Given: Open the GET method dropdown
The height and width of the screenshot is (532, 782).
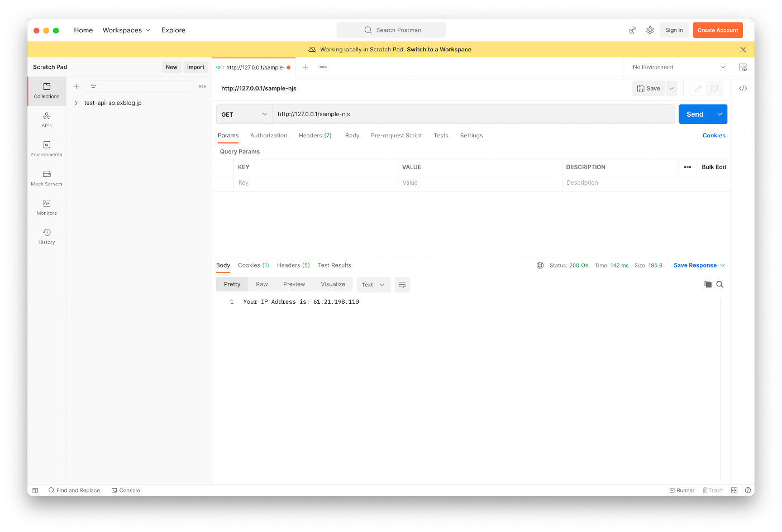Looking at the screenshot, I should click(x=244, y=114).
